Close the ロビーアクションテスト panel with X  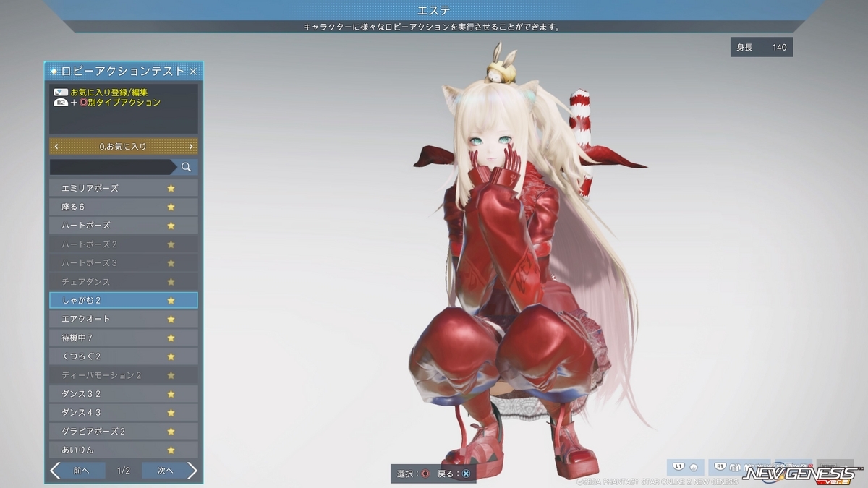tap(193, 71)
